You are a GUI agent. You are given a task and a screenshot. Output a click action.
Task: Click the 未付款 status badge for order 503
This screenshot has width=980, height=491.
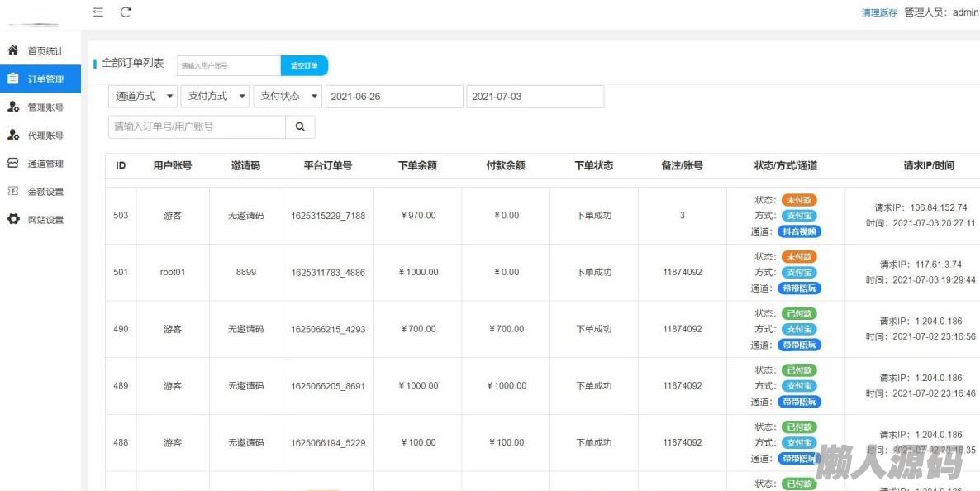(799, 200)
